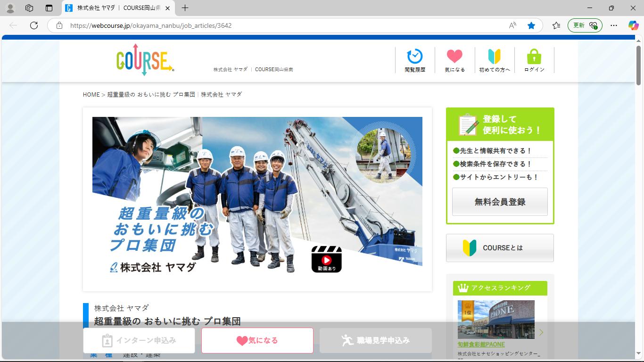644x362 pixels.
Task: Open the PAONE store ranking thumbnail
Action: coord(496,320)
